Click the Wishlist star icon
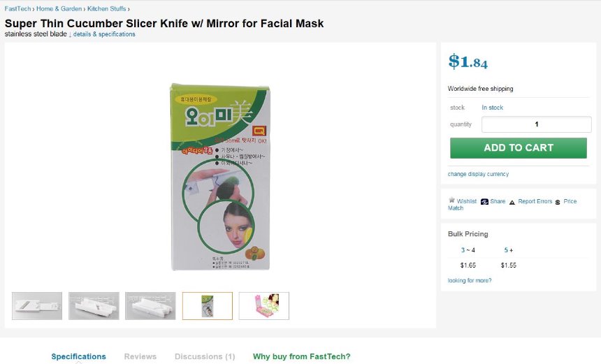 (x=451, y=201)
